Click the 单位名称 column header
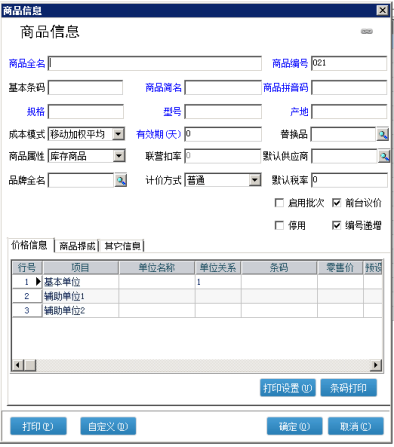 pos(157,268)
